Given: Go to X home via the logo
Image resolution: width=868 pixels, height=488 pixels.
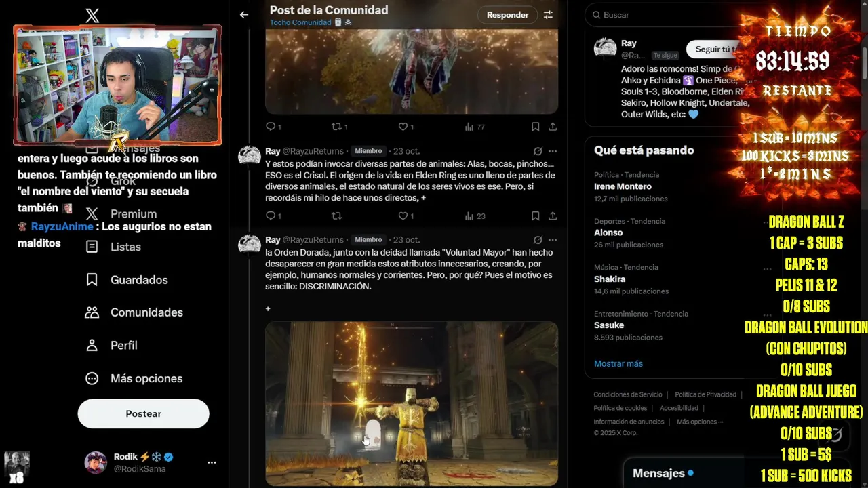Looking at the screenshot, I should (x=92, y=16).
